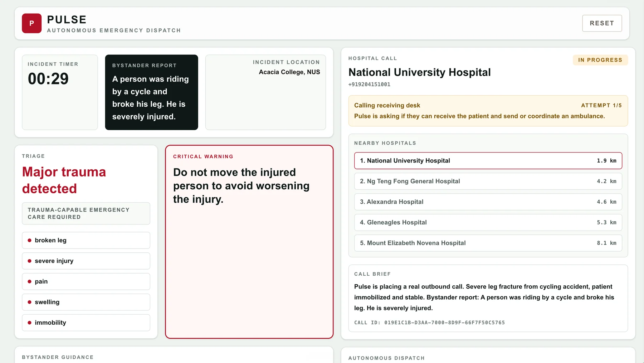Click the IN PROGRESS status badge

600,60
